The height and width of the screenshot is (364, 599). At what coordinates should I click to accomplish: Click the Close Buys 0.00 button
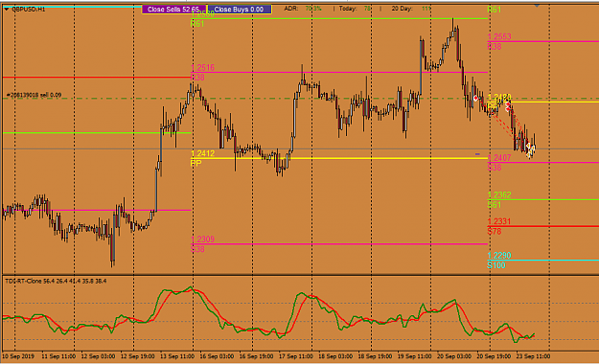[x=240, y=10]
